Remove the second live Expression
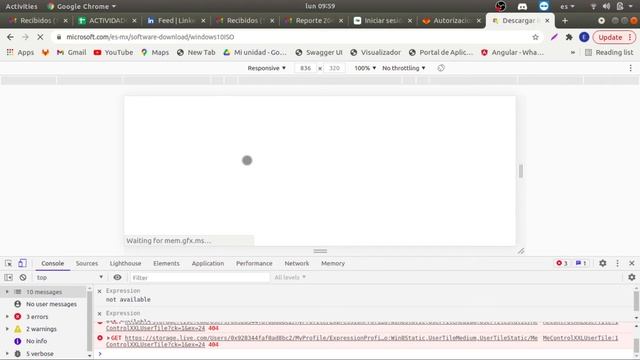 (x=99, y=313)
